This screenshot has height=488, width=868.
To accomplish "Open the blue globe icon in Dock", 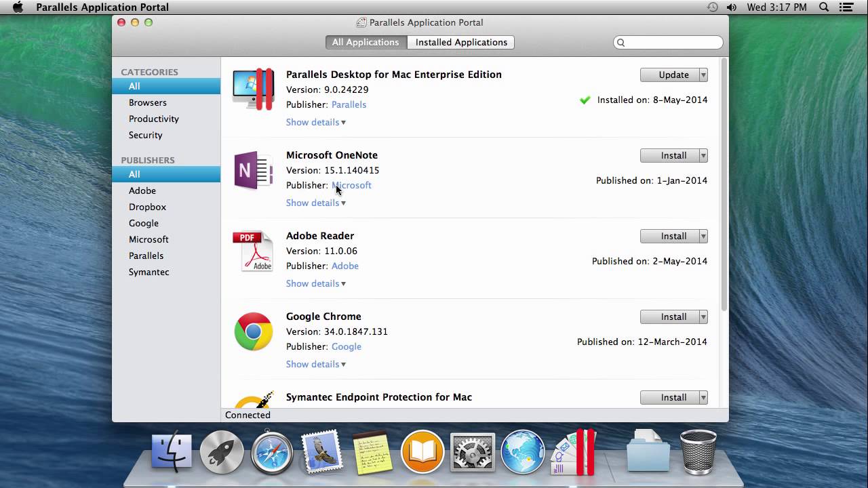I will pyautogui.click(x=523, y=451).
